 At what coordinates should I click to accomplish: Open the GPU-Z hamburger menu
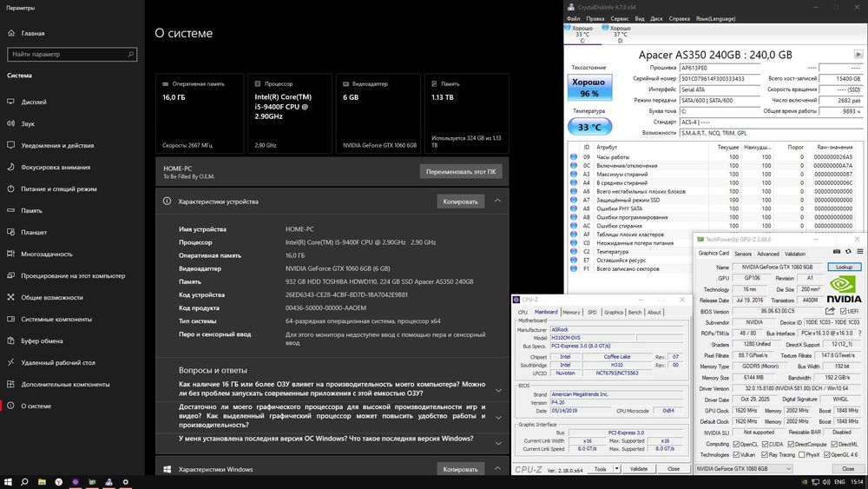pos(859,251)
